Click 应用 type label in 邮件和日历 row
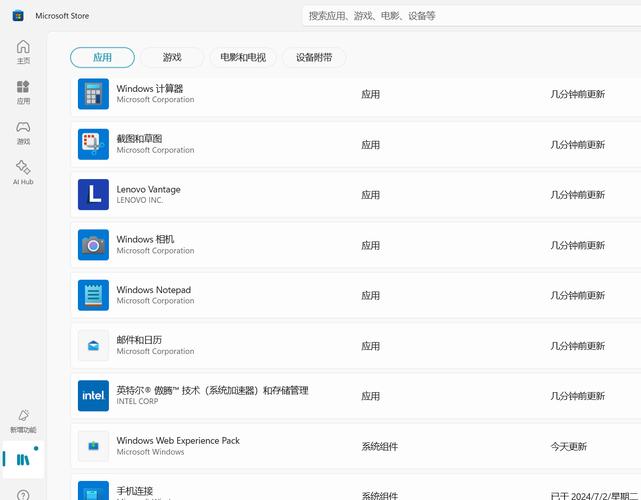The width and height of the screenshot is (641, 500). click(370, 346)
